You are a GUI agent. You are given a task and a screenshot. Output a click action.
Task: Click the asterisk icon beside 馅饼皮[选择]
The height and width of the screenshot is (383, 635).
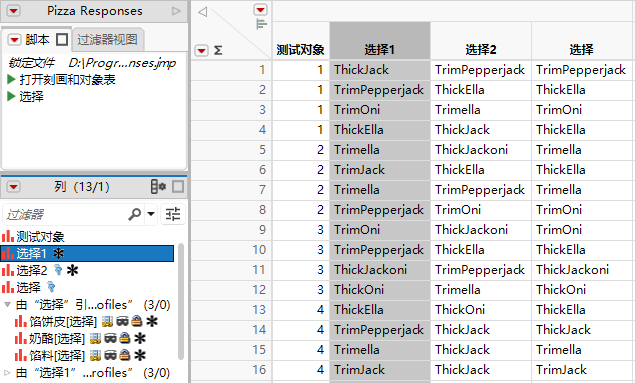coord(152,321)
